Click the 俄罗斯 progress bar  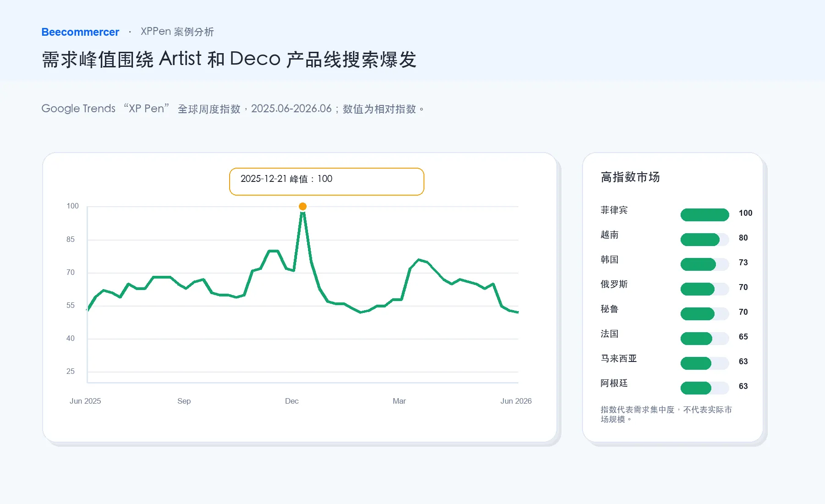[x=705, y=289]
